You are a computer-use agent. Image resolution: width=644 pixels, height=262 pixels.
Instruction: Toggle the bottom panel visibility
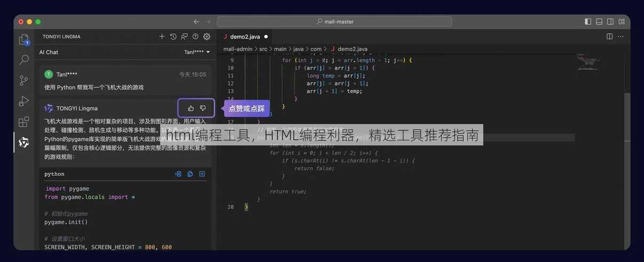[x=599, y=22]
